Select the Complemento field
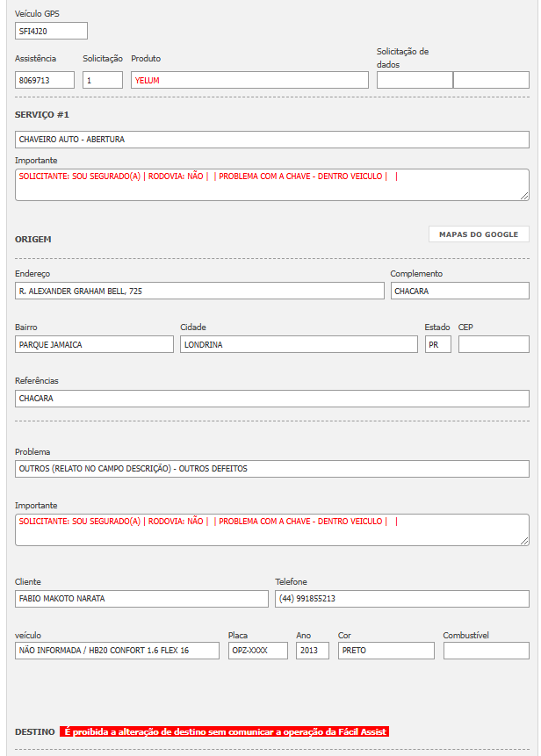Image resolution: width=541 pixels, height=756 pixels. (459, 291)
